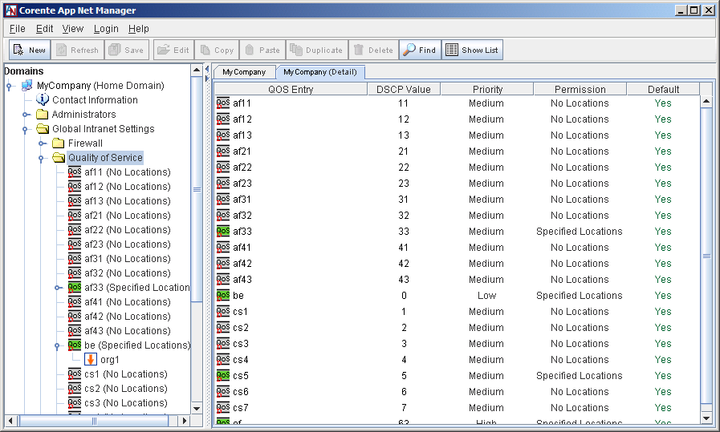Click the Save toolbar button
This screenshot has width=720, height=432.
pos(127,50)
